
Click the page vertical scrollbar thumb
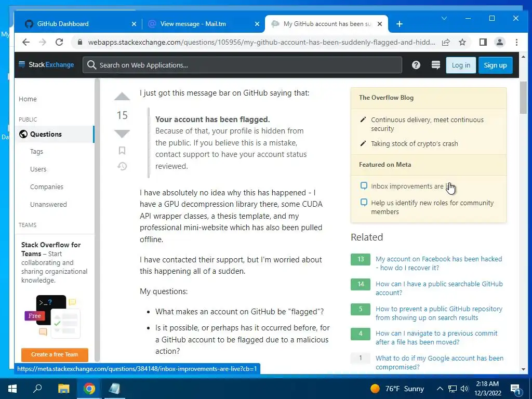coord(523,97)
